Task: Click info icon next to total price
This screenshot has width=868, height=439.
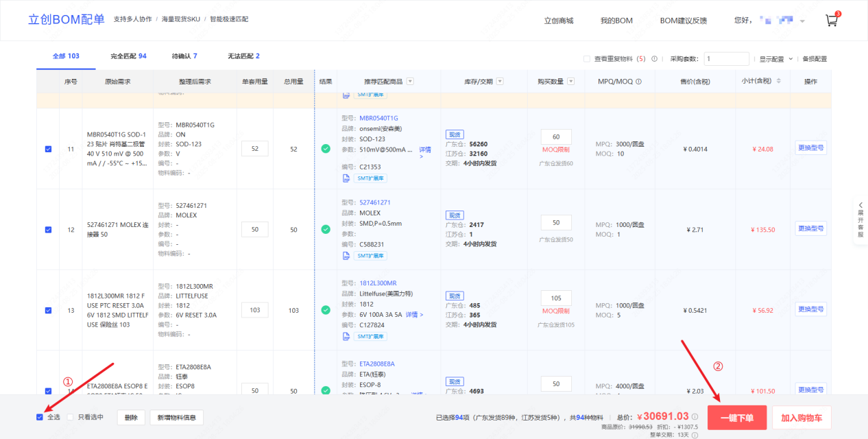Action: coord(695,416)
